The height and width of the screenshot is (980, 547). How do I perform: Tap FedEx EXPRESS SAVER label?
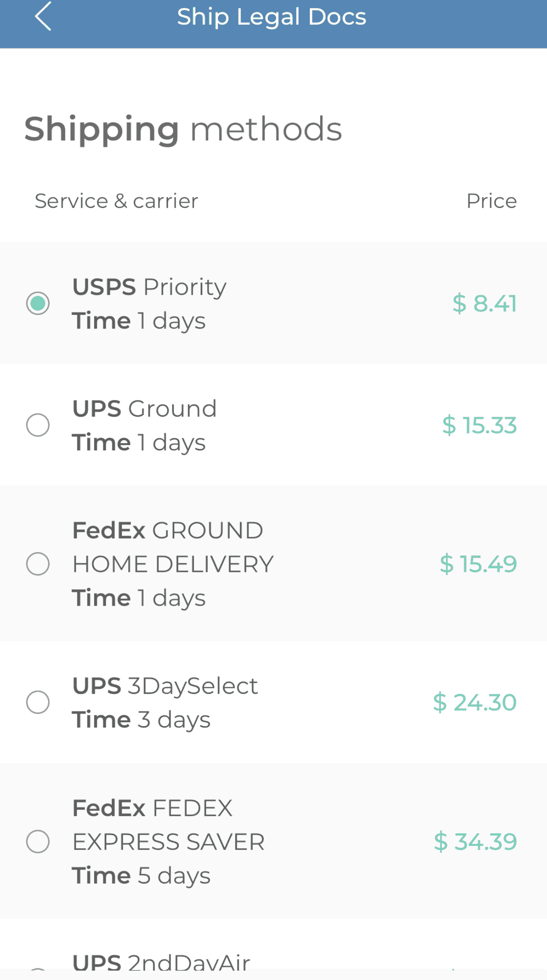(x=168, y=825)
